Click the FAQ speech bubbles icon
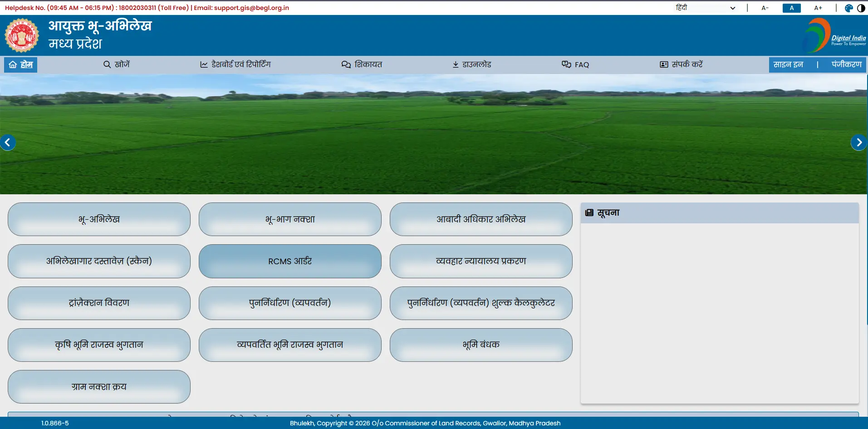The width and height of the screenshot is (868, 429). pyautogui.click(x=566, y=64)
